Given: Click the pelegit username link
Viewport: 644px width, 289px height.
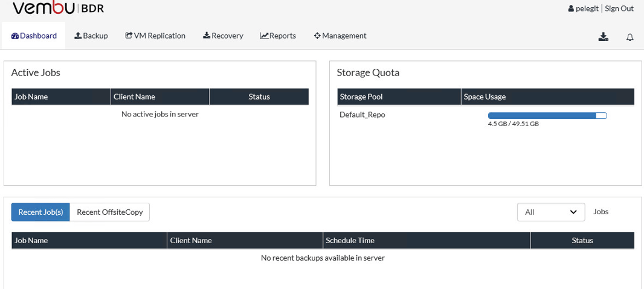Looking at the screenshot, I should [x=587, y=8].
